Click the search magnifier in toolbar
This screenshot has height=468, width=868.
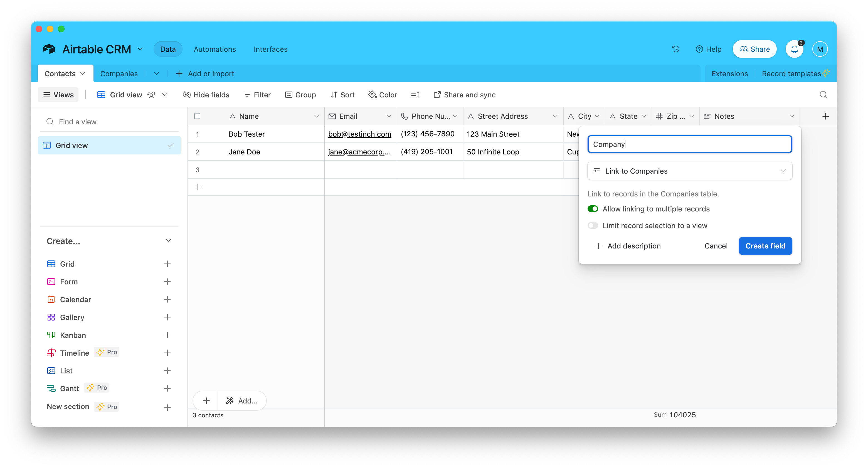pyautogui.click(x=823, y=95)
